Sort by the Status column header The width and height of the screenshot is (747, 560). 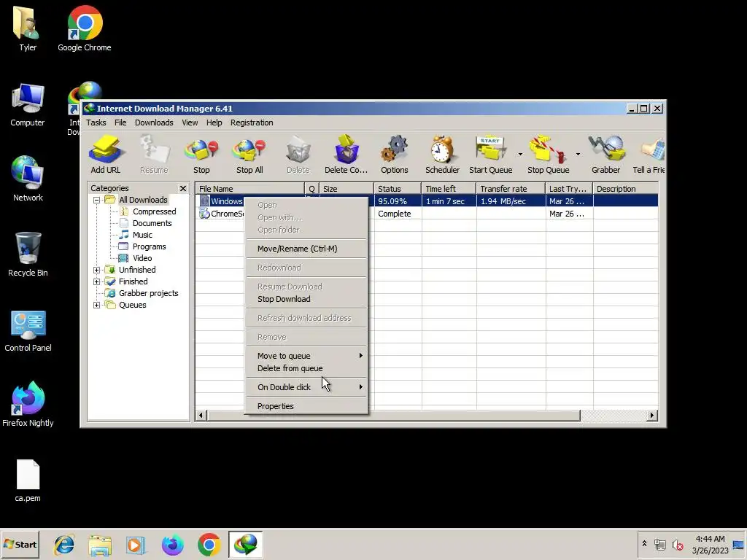(x=398, y=189)
